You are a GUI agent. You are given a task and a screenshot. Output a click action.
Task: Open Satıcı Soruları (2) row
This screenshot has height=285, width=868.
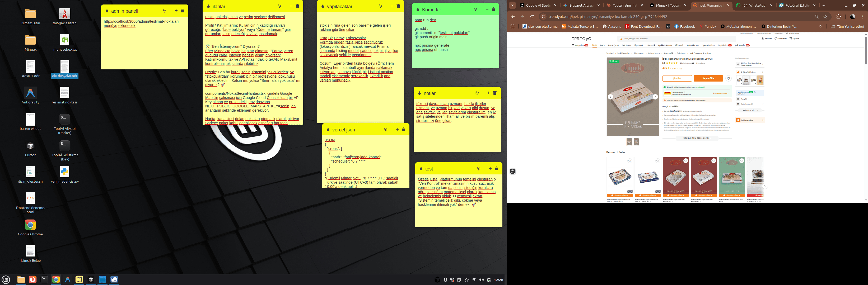point(750,104)
